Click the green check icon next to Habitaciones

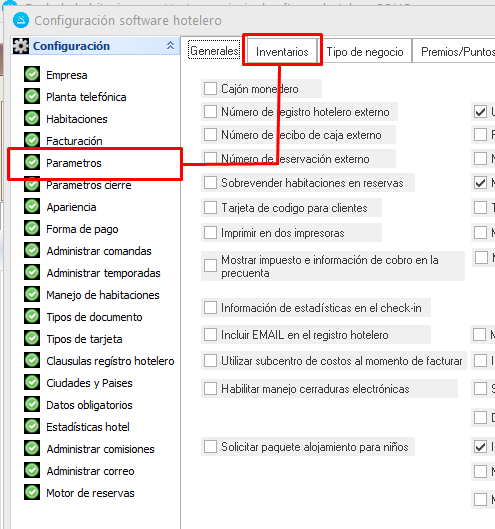(x=32, y=118)
